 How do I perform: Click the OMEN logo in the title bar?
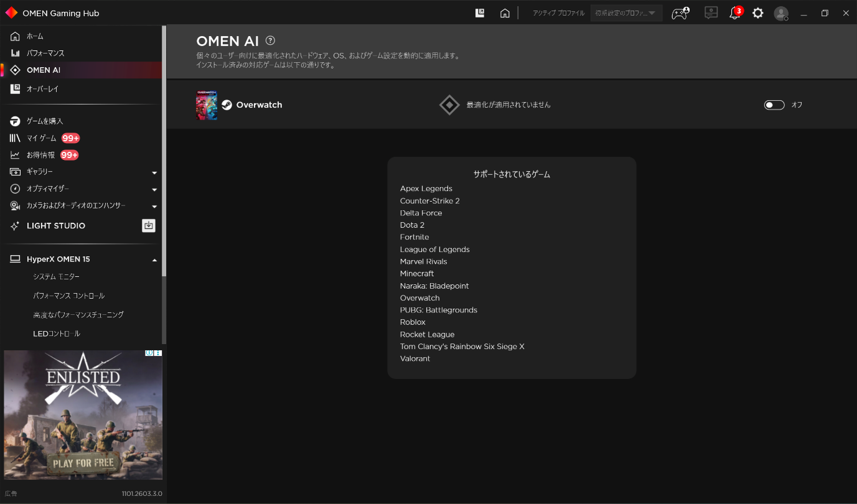(11, 13)
